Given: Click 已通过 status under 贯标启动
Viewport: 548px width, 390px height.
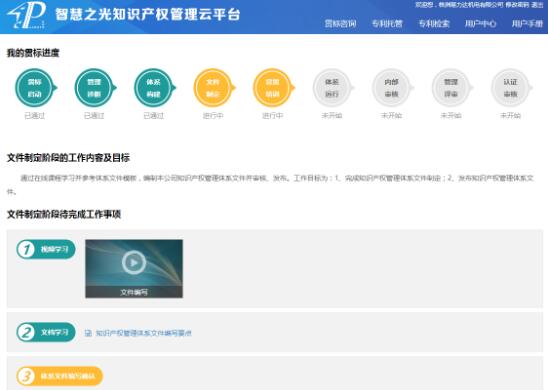Looking at the screenshot, I should point(35,115).
